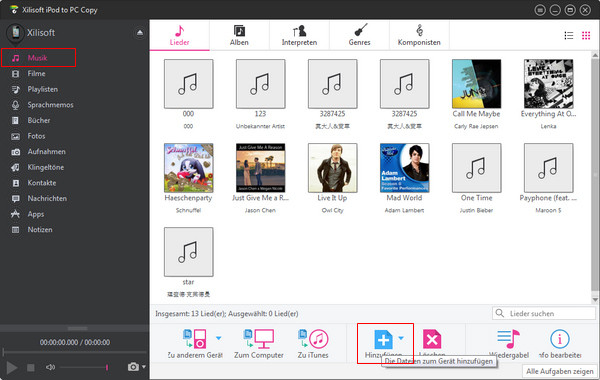Open the title bar menu button
Image resolution: width=600 pixels, height=380 pixels.
[540, 10]
